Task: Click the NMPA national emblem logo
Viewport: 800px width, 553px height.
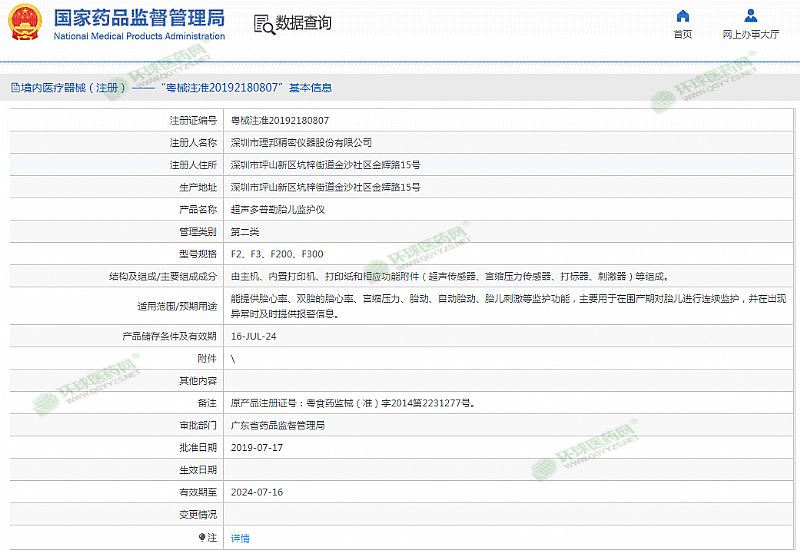Action: point(25,22)
